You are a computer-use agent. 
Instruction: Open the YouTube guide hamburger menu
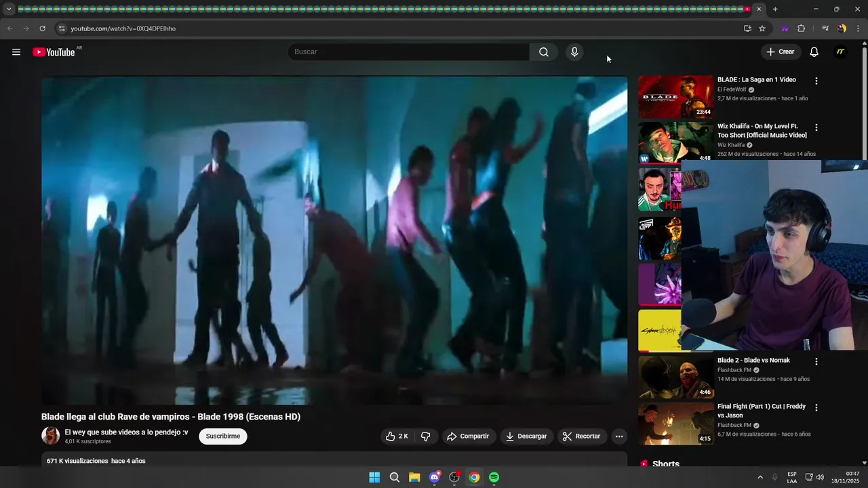(x=16, y=52)
